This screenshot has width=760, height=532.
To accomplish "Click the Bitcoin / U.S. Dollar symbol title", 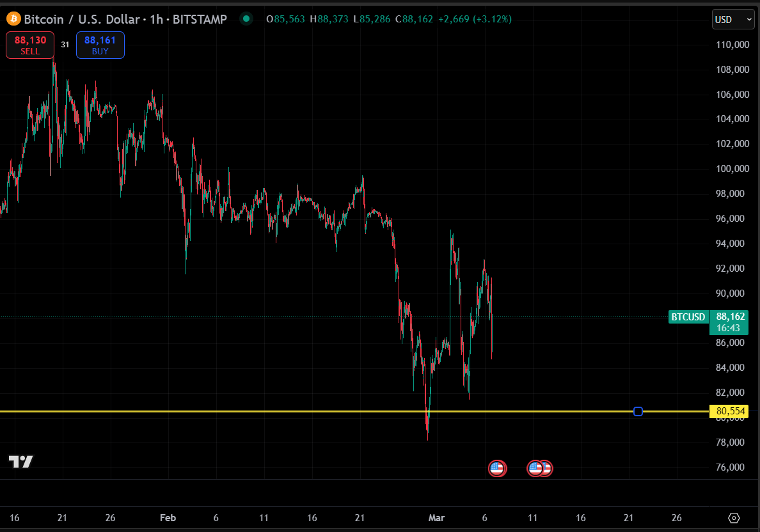I will 82,19.
